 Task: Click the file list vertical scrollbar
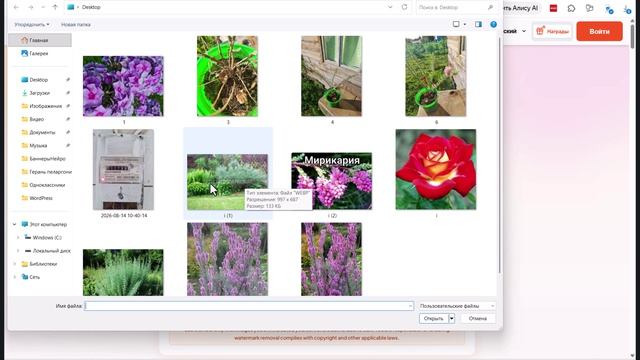coord(500,155)
